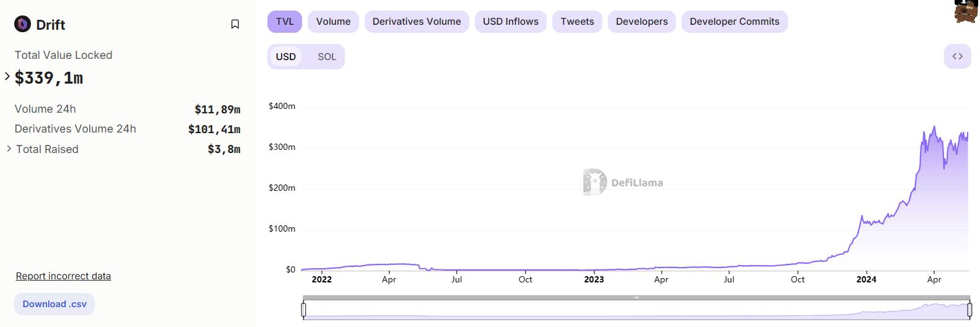Click the Volume 24h value $11,89m
980x327 pixels.
click(217, 110)
